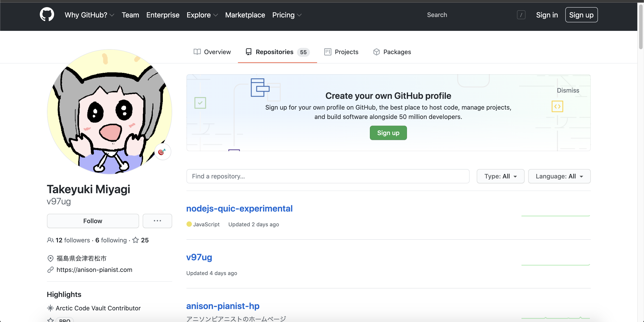Screen dimensions: 644x322
Task: Switch to the Projects tab
Action: [341, 52]
